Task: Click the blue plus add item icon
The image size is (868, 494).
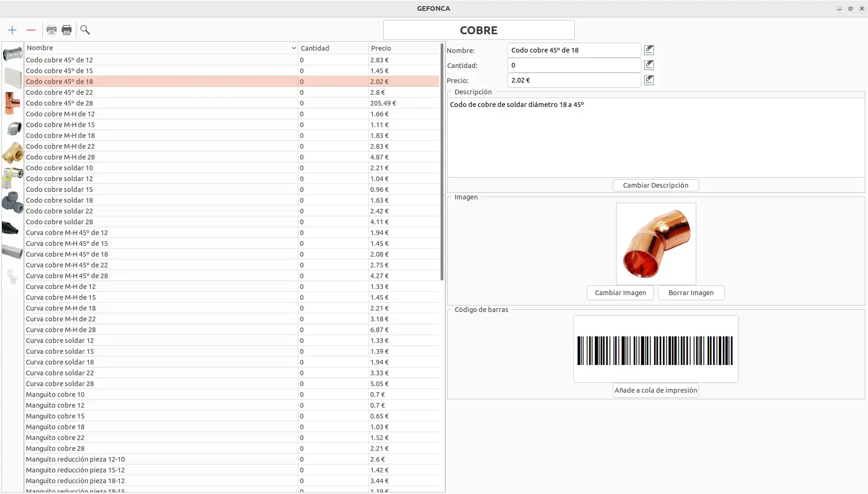Action: pyautogui.click(x=12, y=30)
